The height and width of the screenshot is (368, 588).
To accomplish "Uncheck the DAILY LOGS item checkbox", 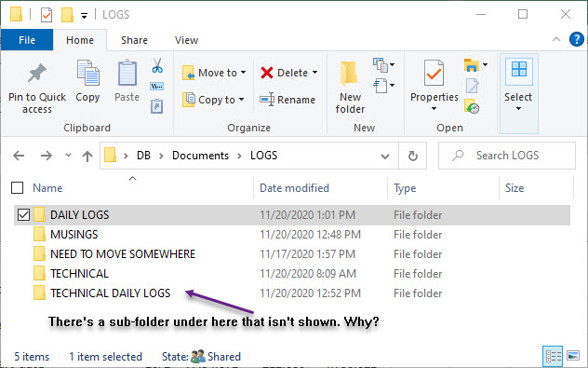I will (23, 215).
